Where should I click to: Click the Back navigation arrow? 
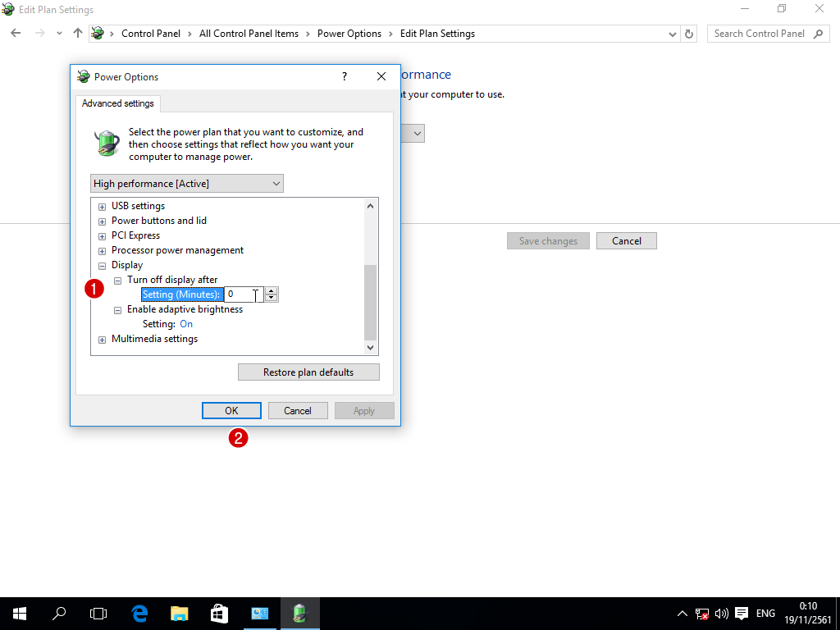pos(16,34)
